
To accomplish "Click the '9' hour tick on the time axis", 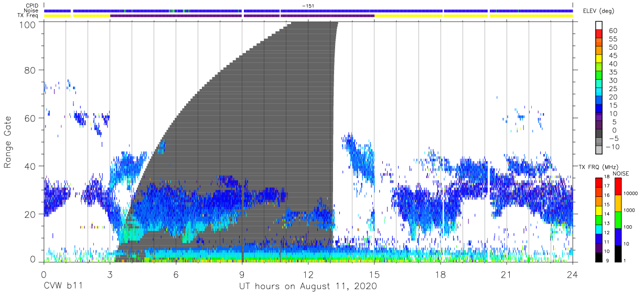I will click(x=242, y=274).
